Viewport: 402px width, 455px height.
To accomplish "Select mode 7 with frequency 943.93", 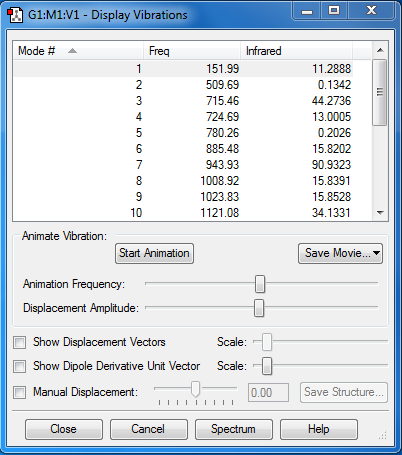I will 183,165.
